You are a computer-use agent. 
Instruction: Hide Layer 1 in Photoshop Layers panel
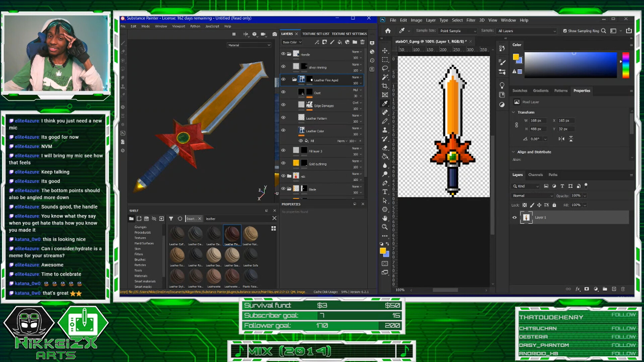click(514, 217)
